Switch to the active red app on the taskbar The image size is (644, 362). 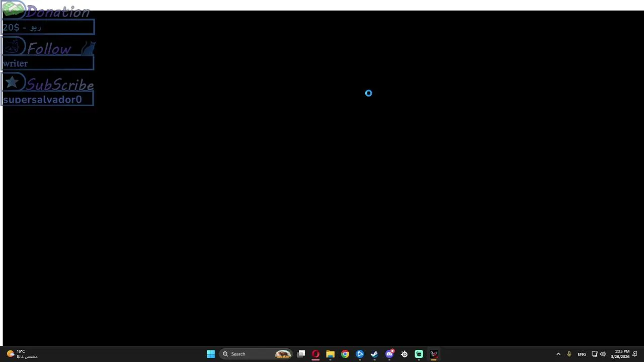[x=434, y=354]
